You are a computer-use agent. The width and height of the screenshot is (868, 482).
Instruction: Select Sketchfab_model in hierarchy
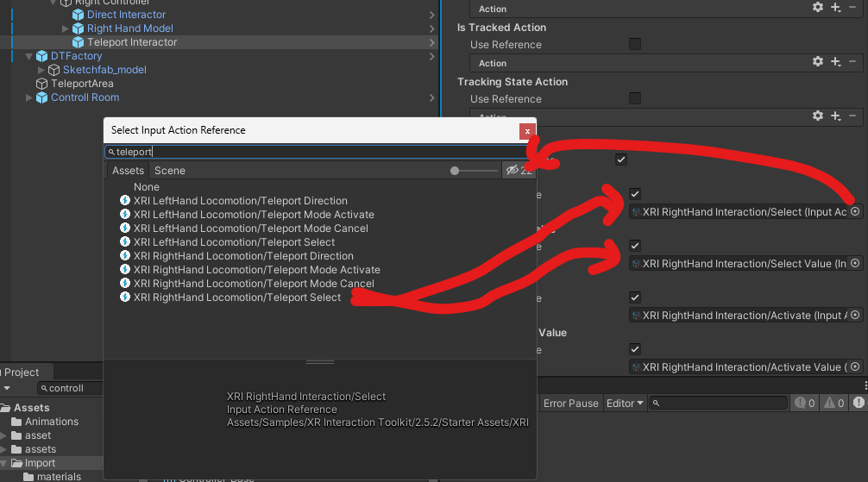104,71
